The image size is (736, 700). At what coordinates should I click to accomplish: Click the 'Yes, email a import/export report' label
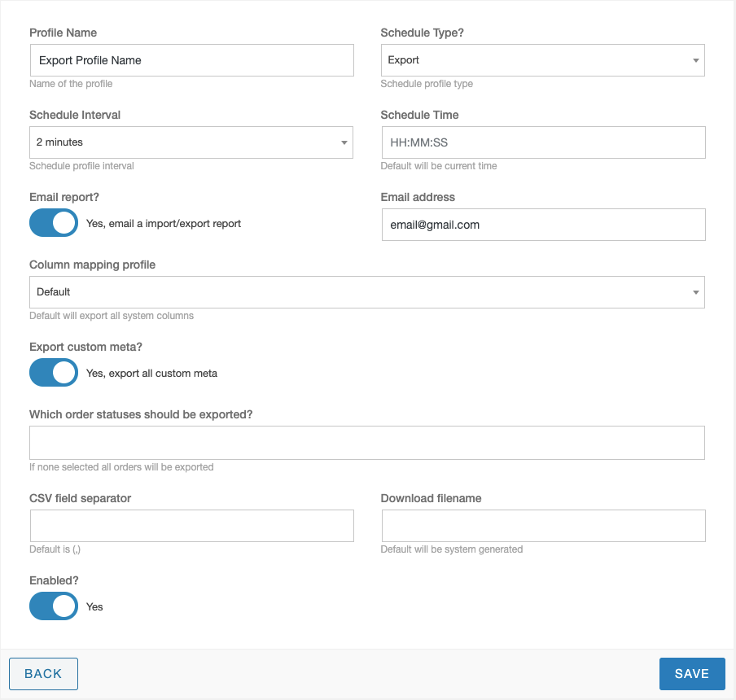[164, 224]
